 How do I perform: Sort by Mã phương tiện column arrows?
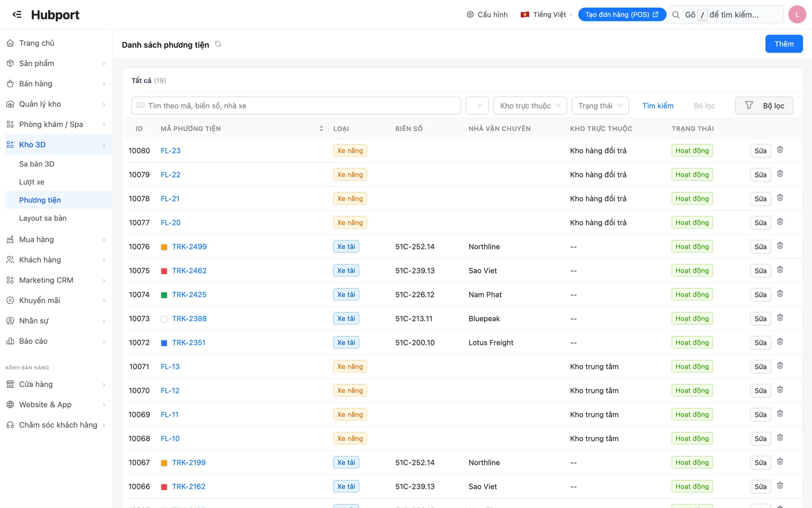321,128
